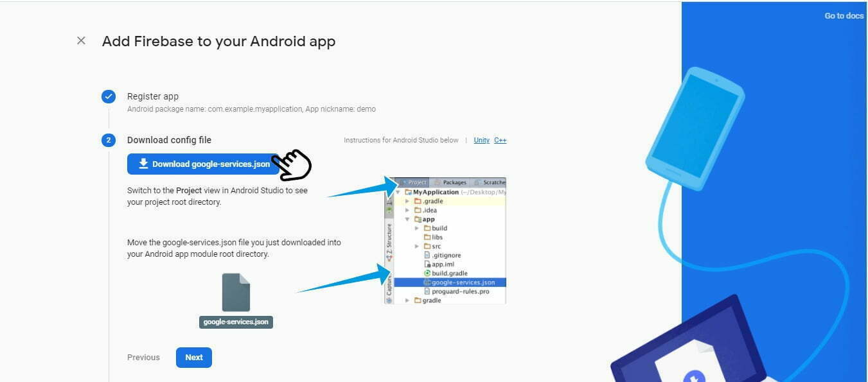Click the completed Register app step checkmark
This screenshot has height=382, width=868.
click(109, 97)
